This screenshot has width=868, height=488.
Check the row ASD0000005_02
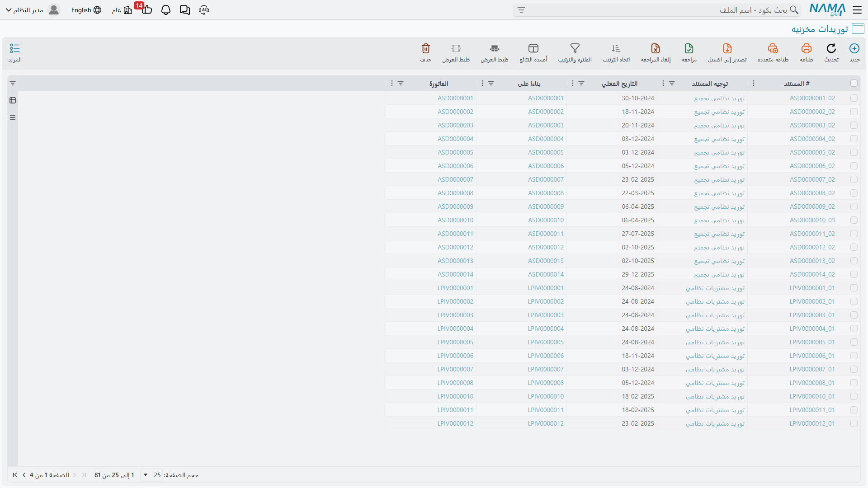(854, 152)
